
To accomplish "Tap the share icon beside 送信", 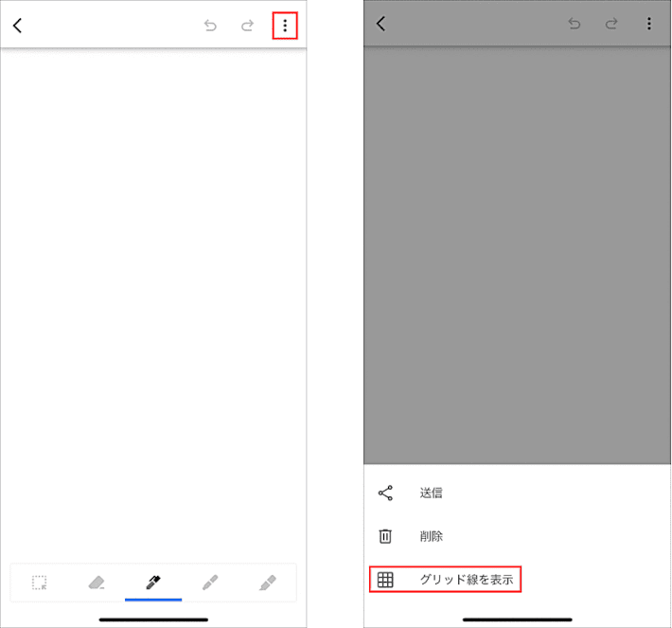I will click(x=385, y=493).
